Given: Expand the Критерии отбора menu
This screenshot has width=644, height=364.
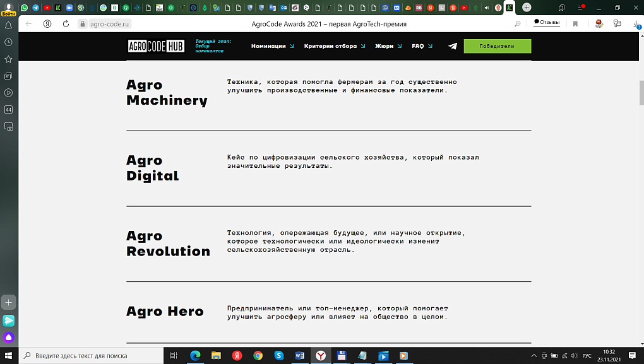Looking at the screenshot, I should coord(335,46).
